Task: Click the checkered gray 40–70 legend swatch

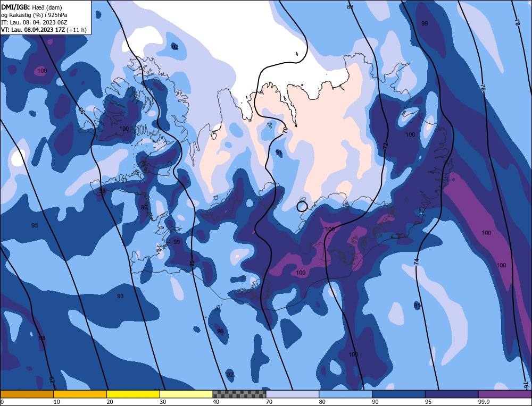Action: (239, 394)
